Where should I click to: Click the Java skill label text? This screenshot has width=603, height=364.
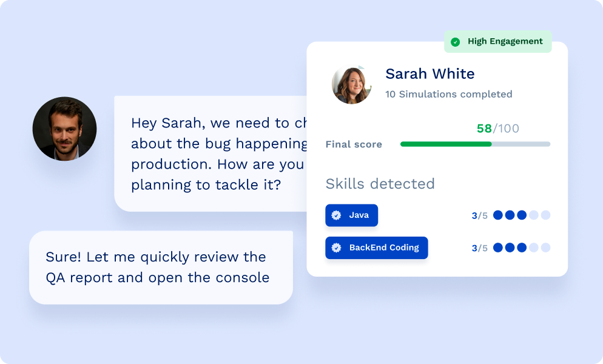(x=359, y=215)
